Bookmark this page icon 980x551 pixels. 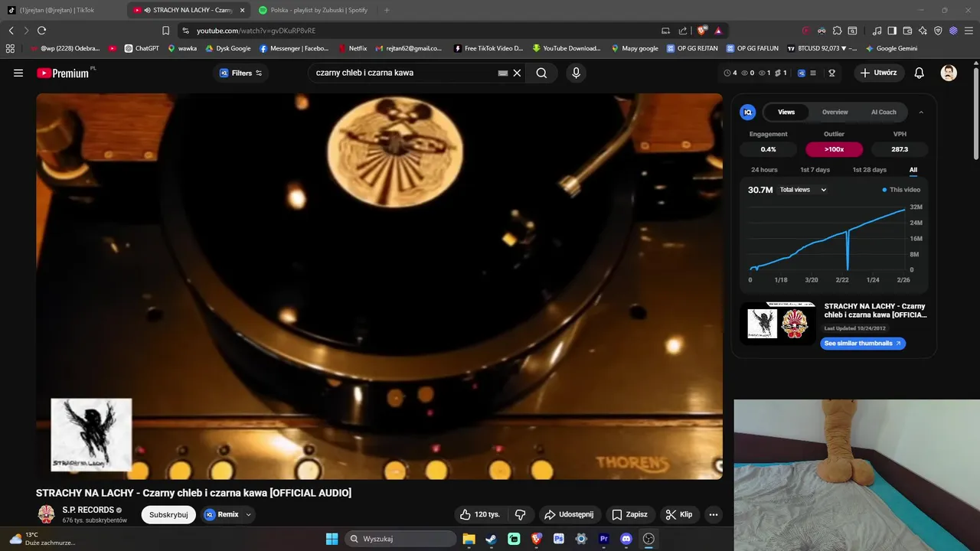tap(165, 31)
